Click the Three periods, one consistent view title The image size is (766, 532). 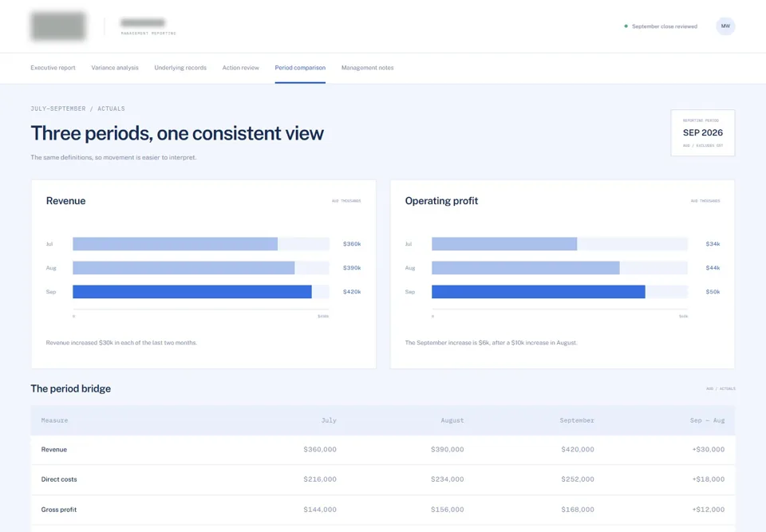tap(177, 133)
